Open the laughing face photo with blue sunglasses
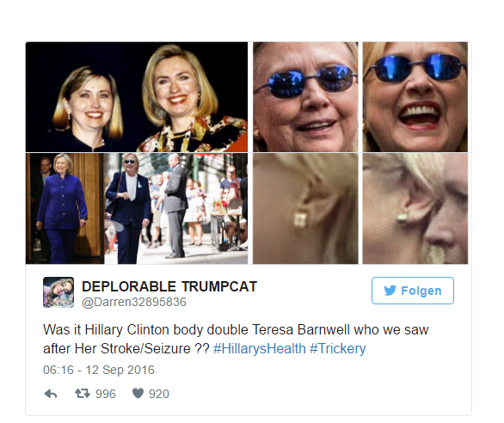The image size is (504, 423). tap(415, 97)
